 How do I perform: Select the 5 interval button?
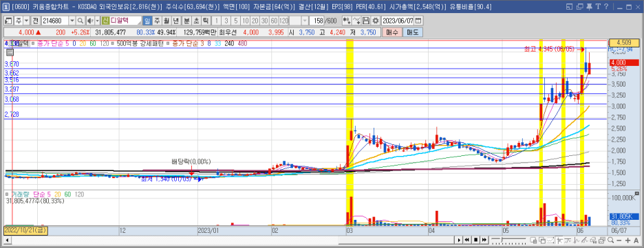pyautogui.click(x=236, y=21)
